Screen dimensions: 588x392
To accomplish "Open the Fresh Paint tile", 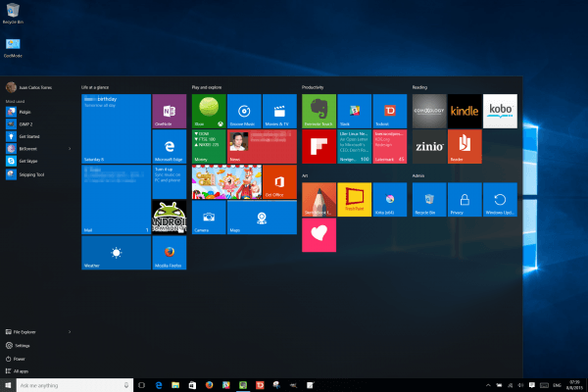I will tap(355, 200).
